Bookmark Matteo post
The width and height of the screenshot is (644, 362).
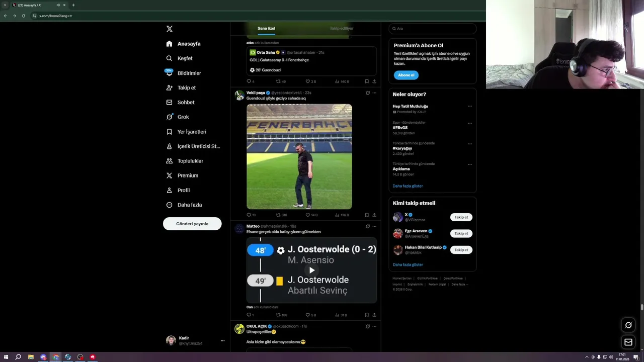[x=367, y=315]
